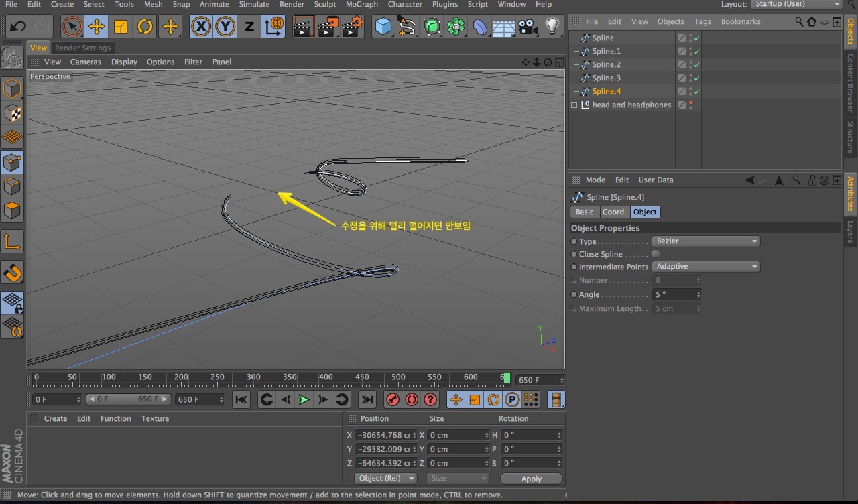Click the Angle value field 5°
858x504 pixels.
pyautogui.click(x=677, y=294)
